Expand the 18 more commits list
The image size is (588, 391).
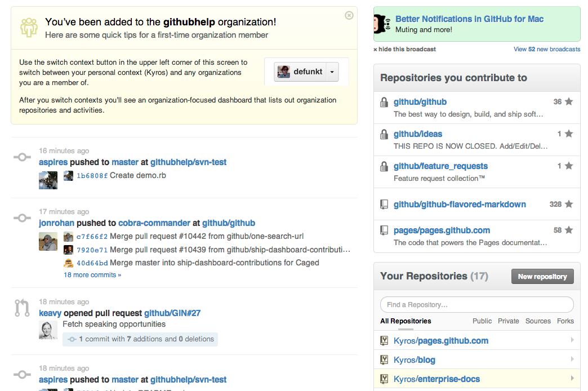coord(92,274)
